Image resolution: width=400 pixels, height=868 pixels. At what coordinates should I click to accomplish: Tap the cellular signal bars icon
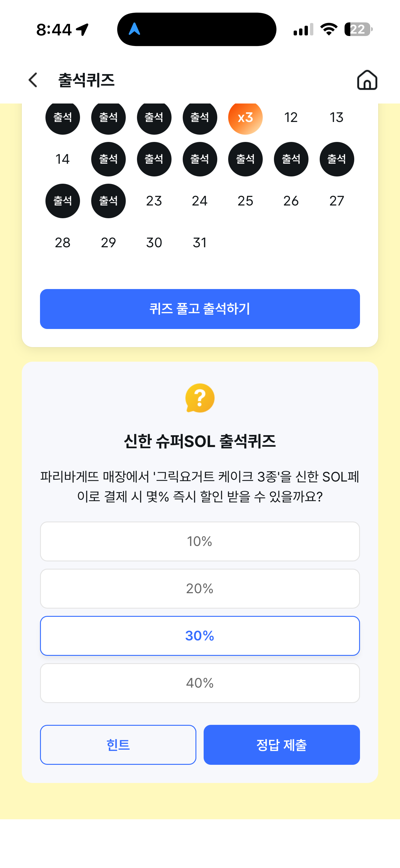click(x=303, y=30)
